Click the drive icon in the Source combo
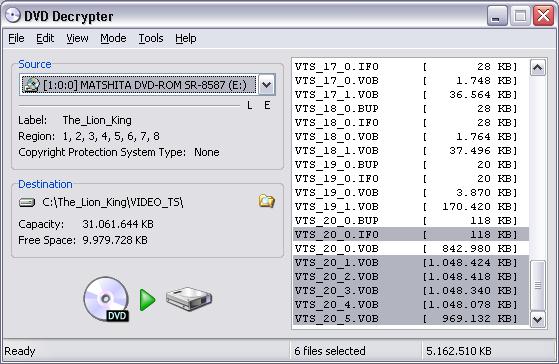 [x=31, y=85]
